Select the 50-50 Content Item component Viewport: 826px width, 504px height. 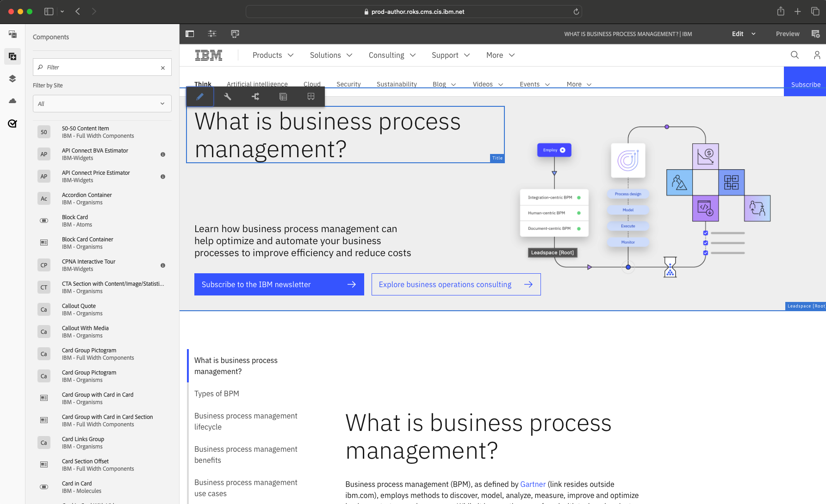pos(102,132)
